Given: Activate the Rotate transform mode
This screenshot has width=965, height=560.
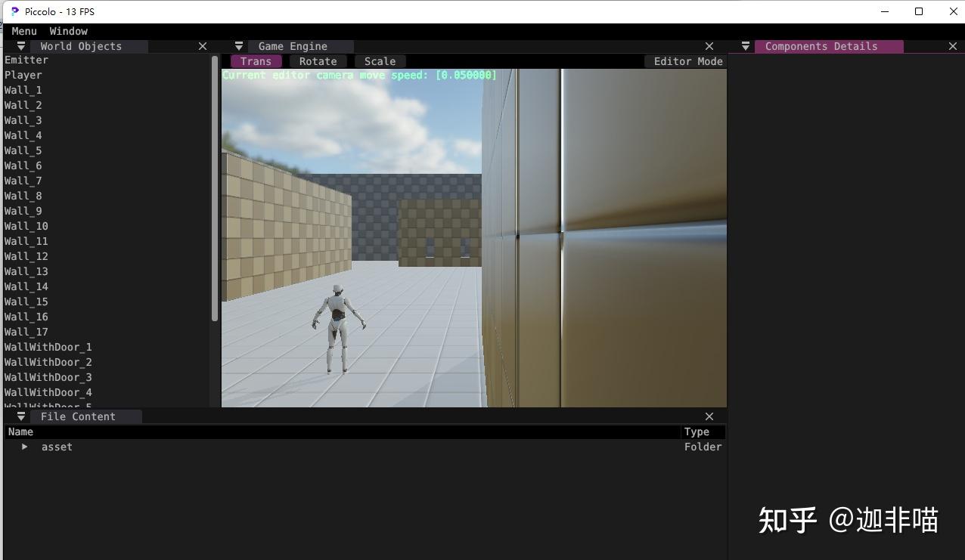Looking at the screenshot, I should pos(318,61).
